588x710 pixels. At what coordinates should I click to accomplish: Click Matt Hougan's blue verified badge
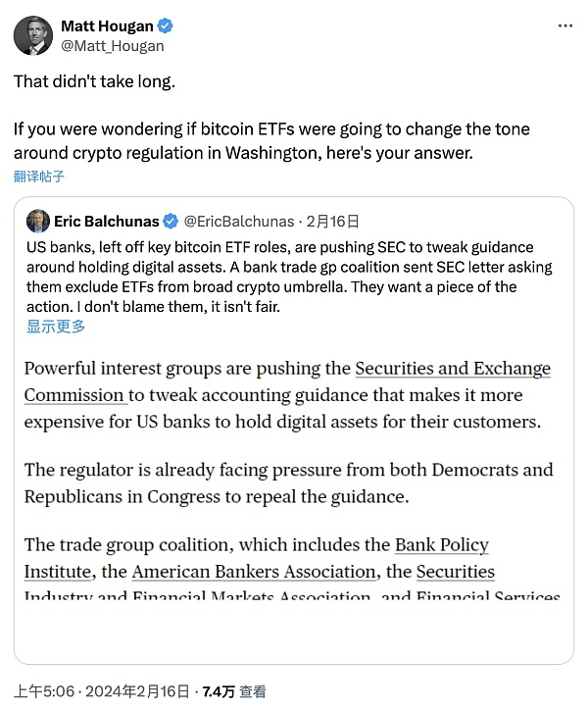click(162, 26)
